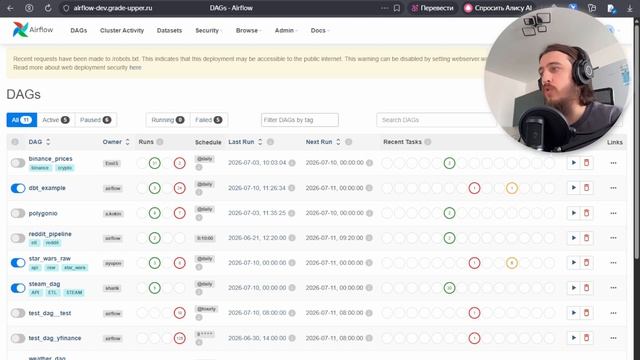Image resolution: width=640 pixels, height=360 pixels.
Task: Open the dbt_example DAG link
Action: tap(47, 188)
